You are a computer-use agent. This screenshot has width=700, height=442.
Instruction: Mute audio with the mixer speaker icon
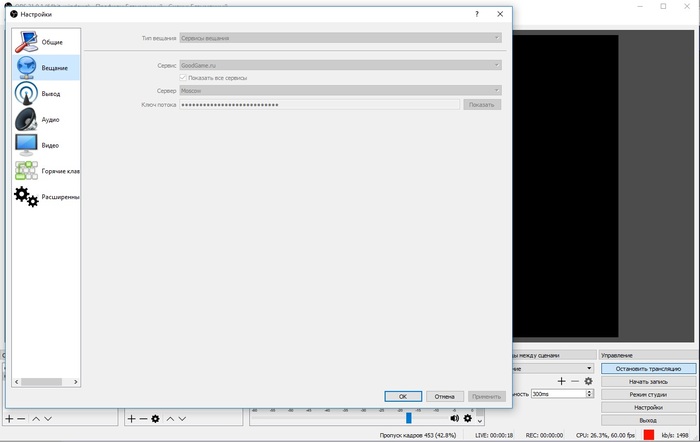[454, 418]
